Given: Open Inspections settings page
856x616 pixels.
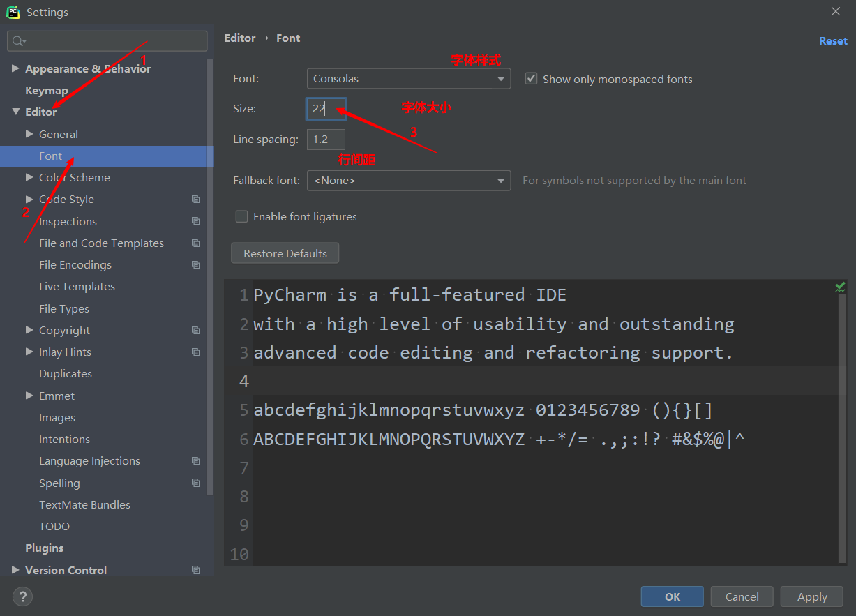Looking at the screenshot, I should (x=68, y=221).
